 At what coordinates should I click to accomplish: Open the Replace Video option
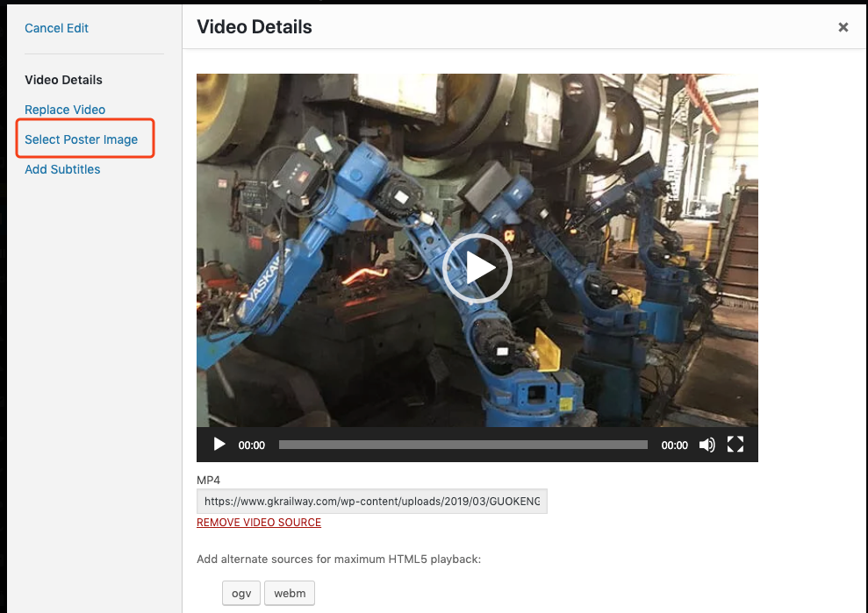pyautogui.click(x=65, y=109)
